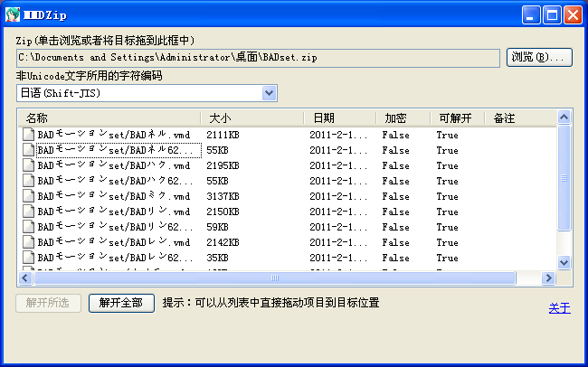The width and height of the screenshot is (588, 367).
Task: Click the MMDZip app icon in title bar
Action: pyautogui.click(x=13, y=14)
